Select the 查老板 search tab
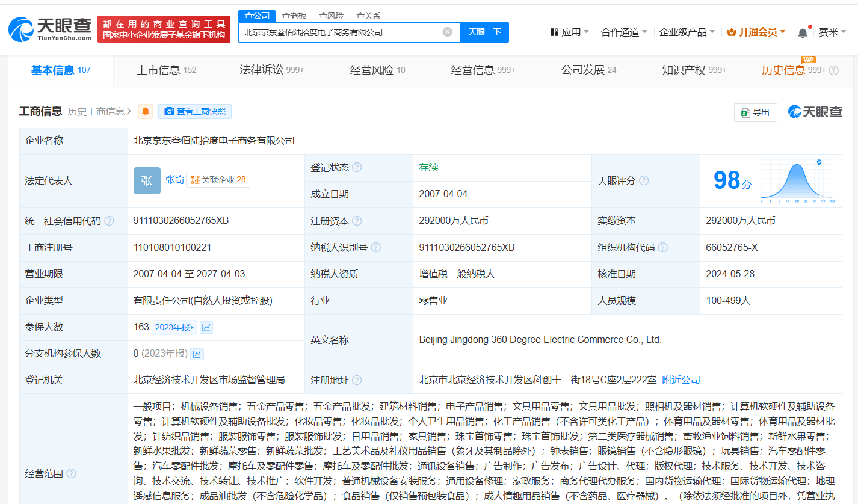Image resolution: width=858 pixels, height=504 pixels. pos(294,16)
